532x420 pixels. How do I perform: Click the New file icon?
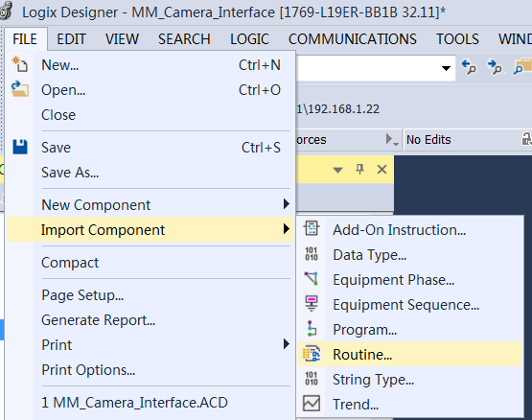point(20,64)
